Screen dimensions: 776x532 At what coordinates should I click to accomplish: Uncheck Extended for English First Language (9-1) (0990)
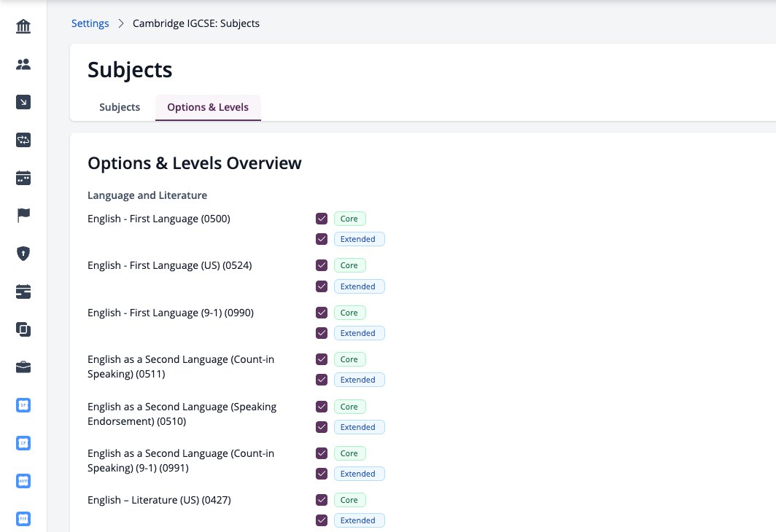[x=322, y=333]
